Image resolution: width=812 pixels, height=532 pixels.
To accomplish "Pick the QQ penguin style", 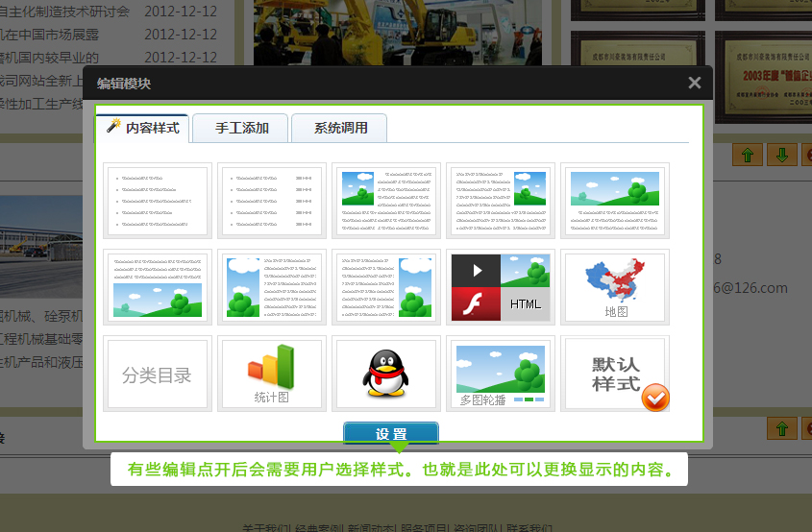I will 386,374.
